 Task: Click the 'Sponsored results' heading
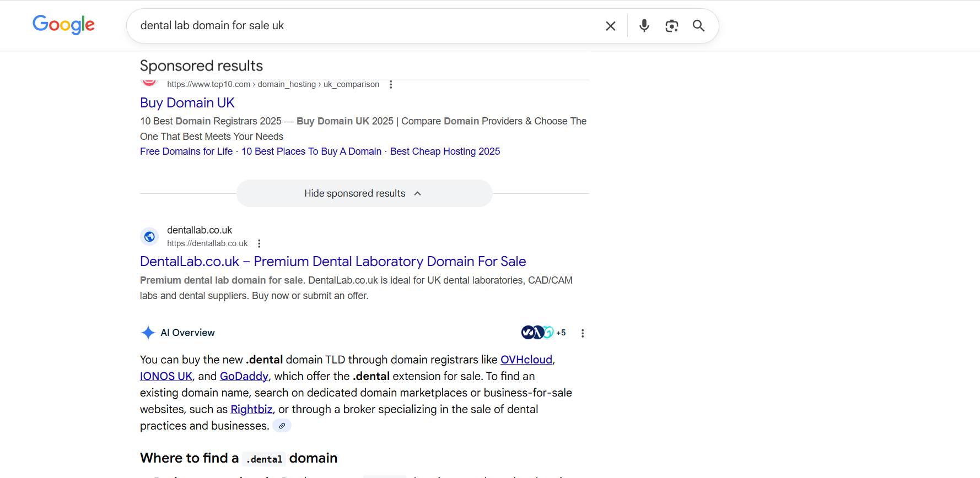[x=201, y=66]
